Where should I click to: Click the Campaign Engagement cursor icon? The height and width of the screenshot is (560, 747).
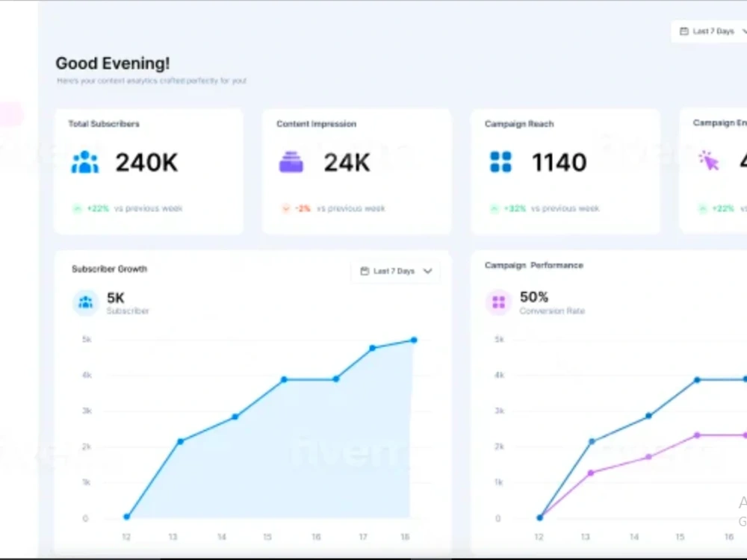(x=708, y=161)
